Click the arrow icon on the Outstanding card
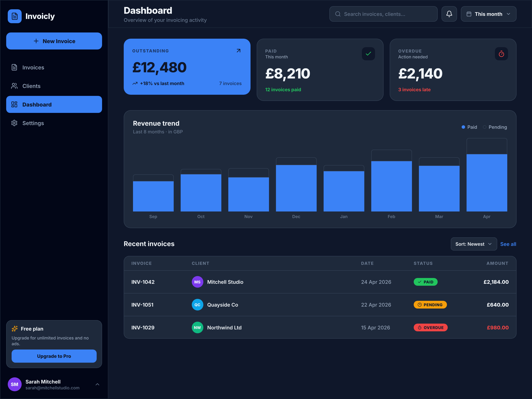This screenshot has width=532, height=399. [238, 51]
